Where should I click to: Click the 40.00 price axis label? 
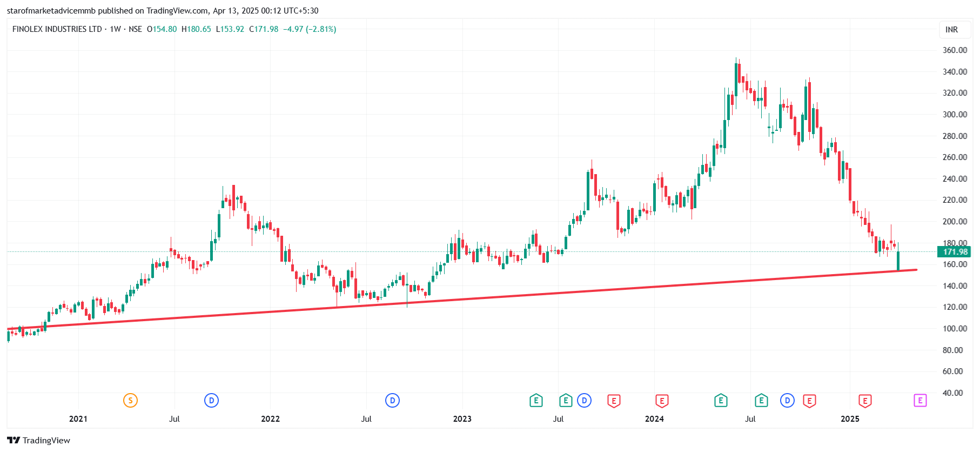(x=952, y=393)
